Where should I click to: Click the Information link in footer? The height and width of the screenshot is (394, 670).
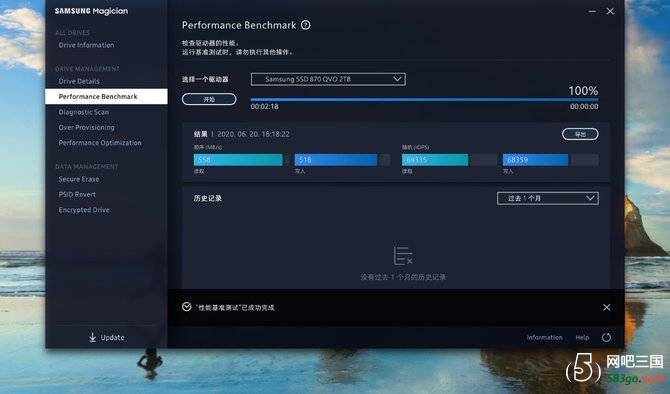point(544,338)
